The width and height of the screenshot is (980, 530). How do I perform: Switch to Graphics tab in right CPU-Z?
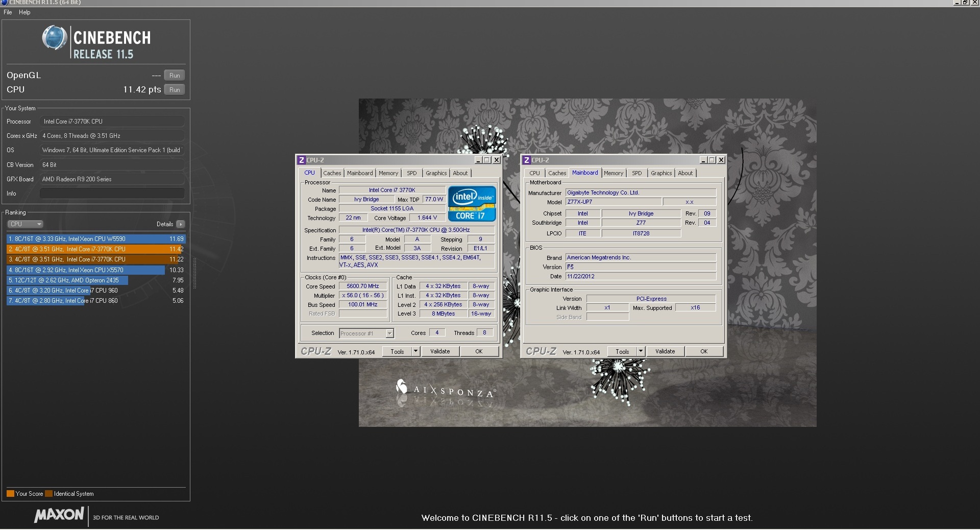(661, 173)
